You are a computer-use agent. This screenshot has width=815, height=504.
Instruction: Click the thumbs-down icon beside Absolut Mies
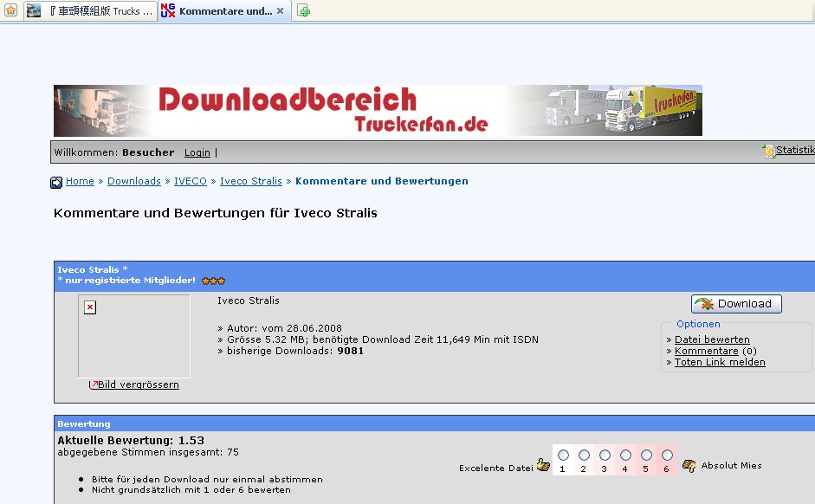[x=689, y=466]
